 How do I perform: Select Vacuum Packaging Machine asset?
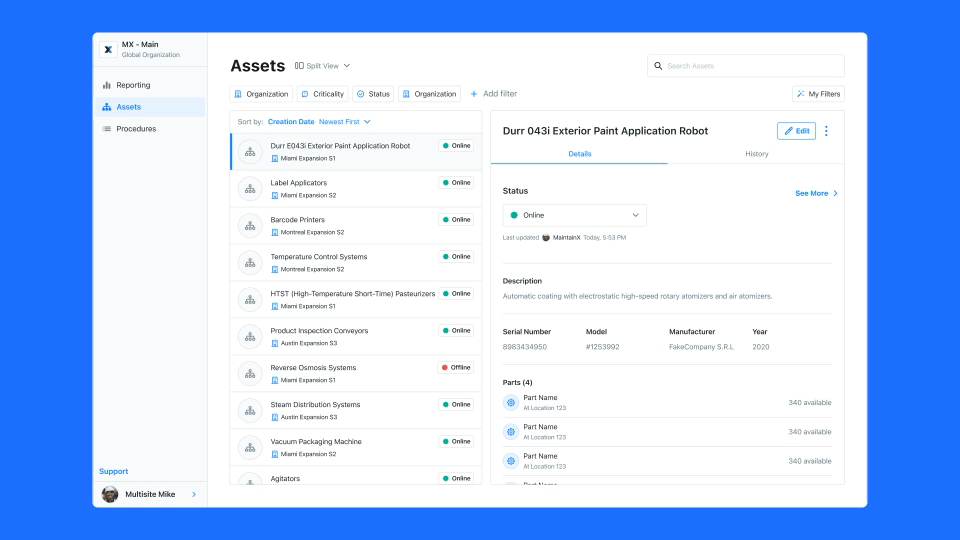[x=356, y=448]
